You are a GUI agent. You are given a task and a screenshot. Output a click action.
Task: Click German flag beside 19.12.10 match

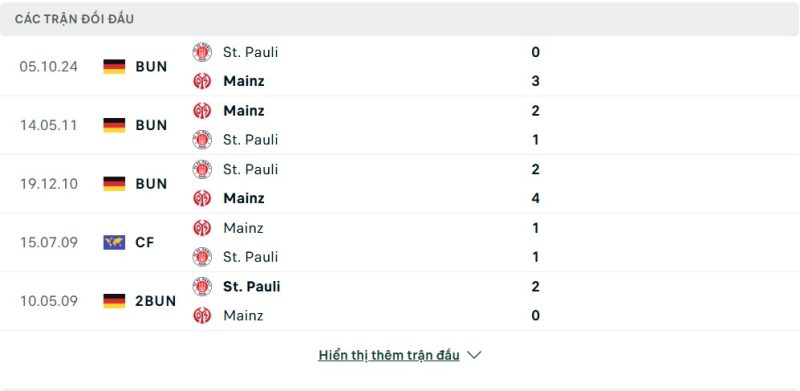coord(114,184)
